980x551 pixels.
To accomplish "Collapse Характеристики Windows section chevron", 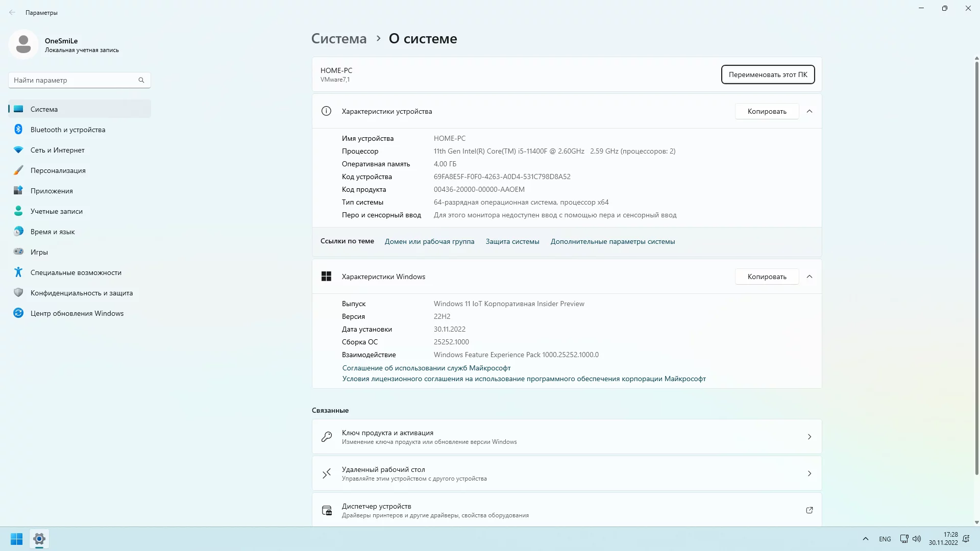I will click(x=810, y=277).
